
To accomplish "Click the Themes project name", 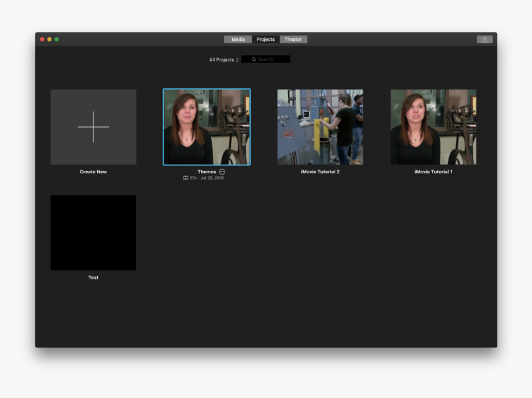I will pos(207,171).
